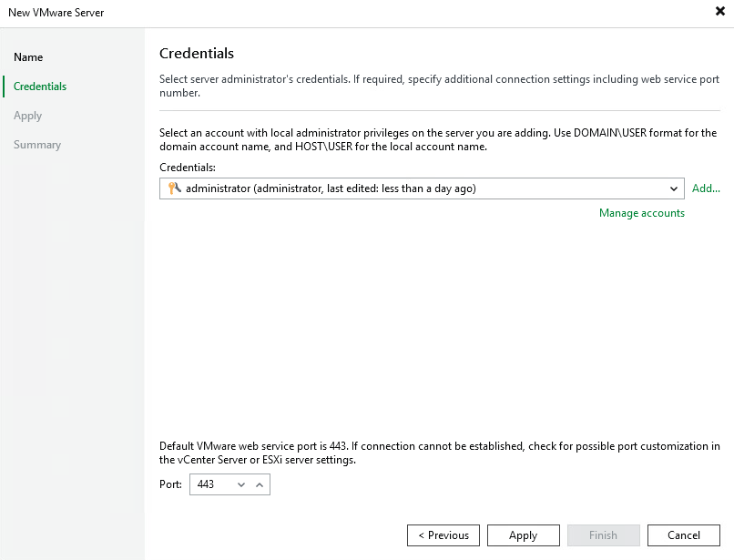Screen dimensions: 734x560
Task: Click the Apply step in the wizard sidebar
Action: [x=27, y=116]
